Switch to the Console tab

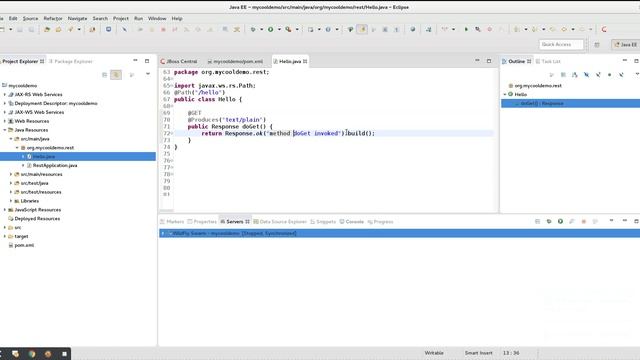[x=351, y=222]
